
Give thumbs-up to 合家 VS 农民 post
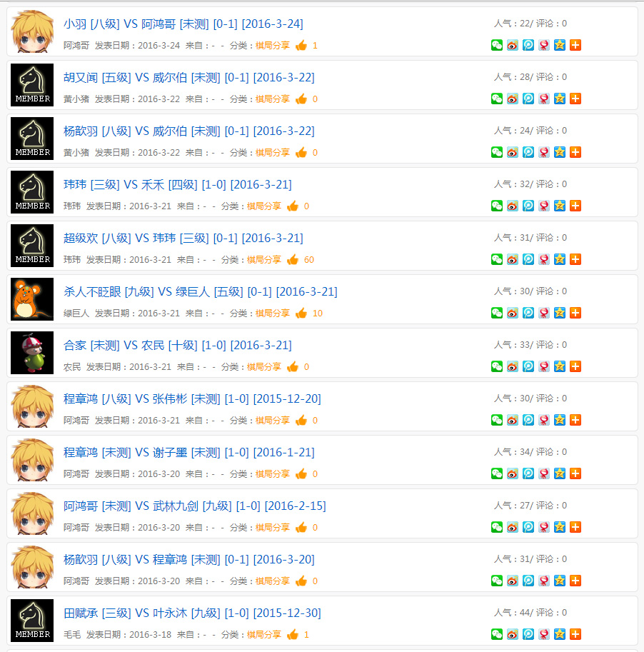coord(293,367)
